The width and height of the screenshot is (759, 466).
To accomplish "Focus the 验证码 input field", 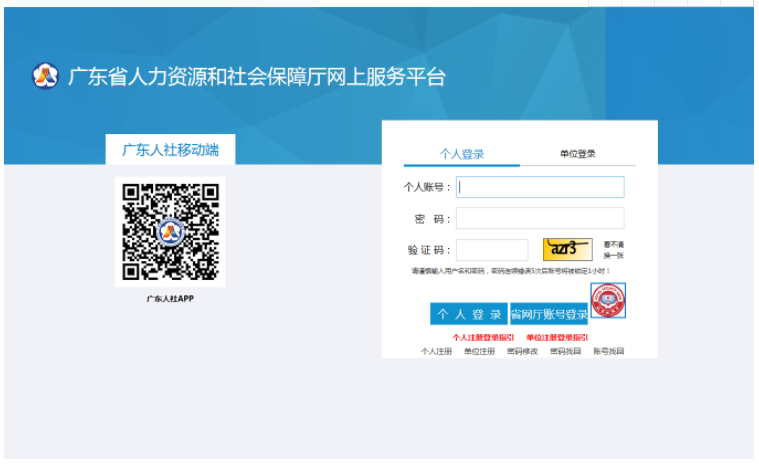I will tap(492, 250).
